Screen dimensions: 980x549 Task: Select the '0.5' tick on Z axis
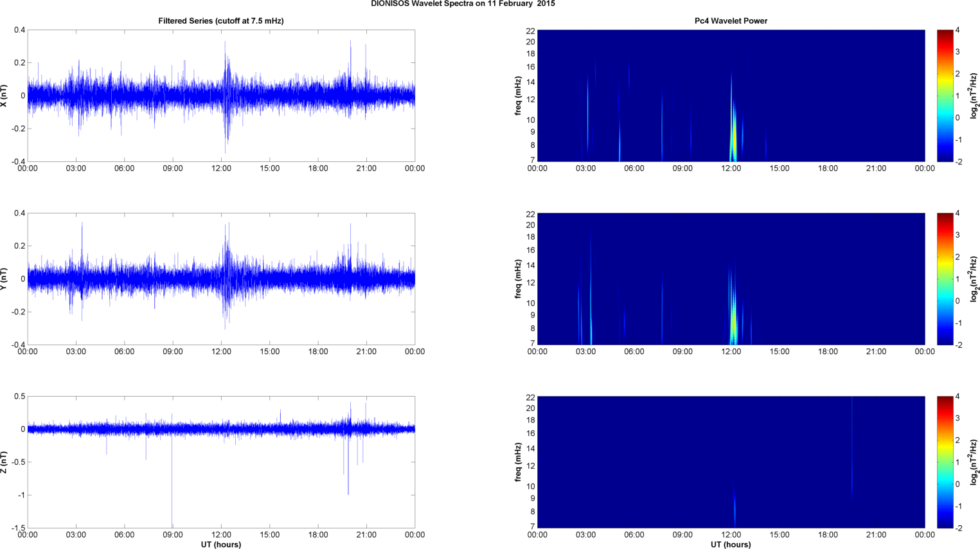tap(19, 397)
